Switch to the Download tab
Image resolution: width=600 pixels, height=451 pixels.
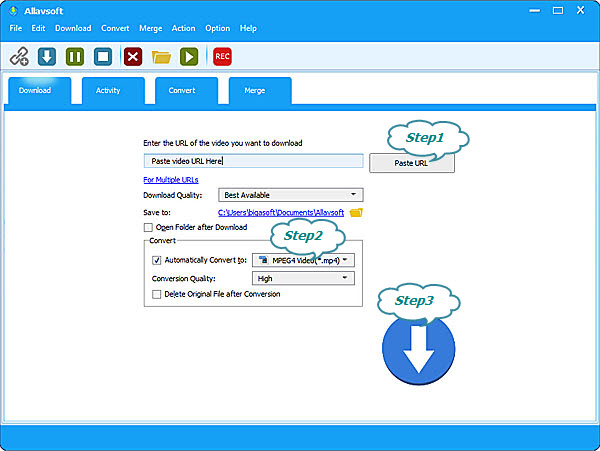tap(40, 91)
